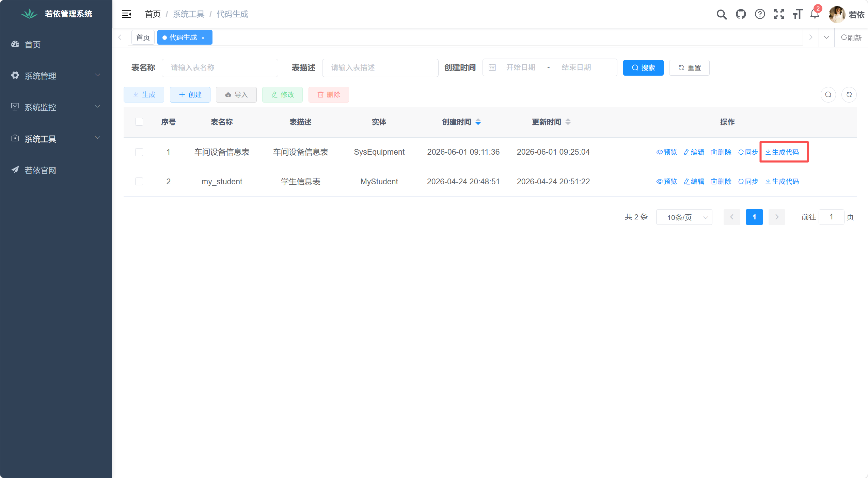This screenshot has width=868, height=478.
Task: Edit the MyStudent row with 编辑
Action: point(694,182)
